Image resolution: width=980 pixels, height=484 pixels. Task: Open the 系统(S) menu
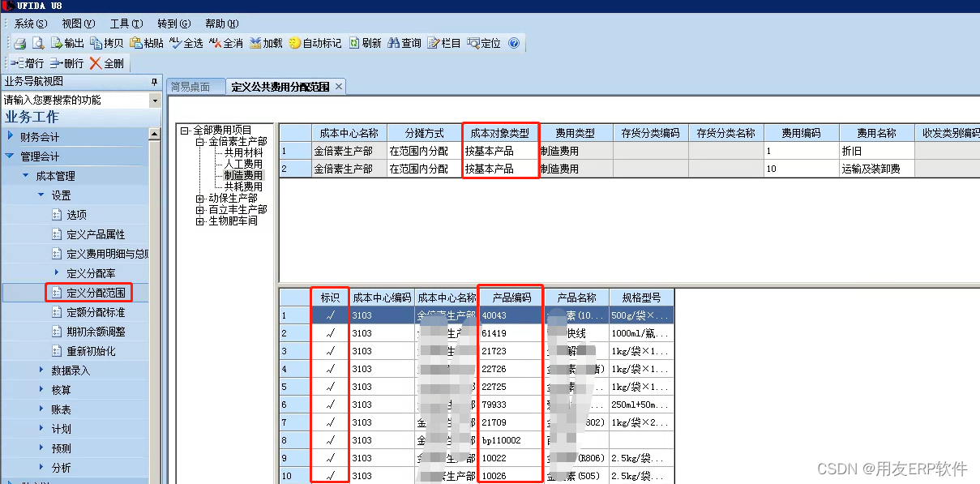[x=30, y=24]
